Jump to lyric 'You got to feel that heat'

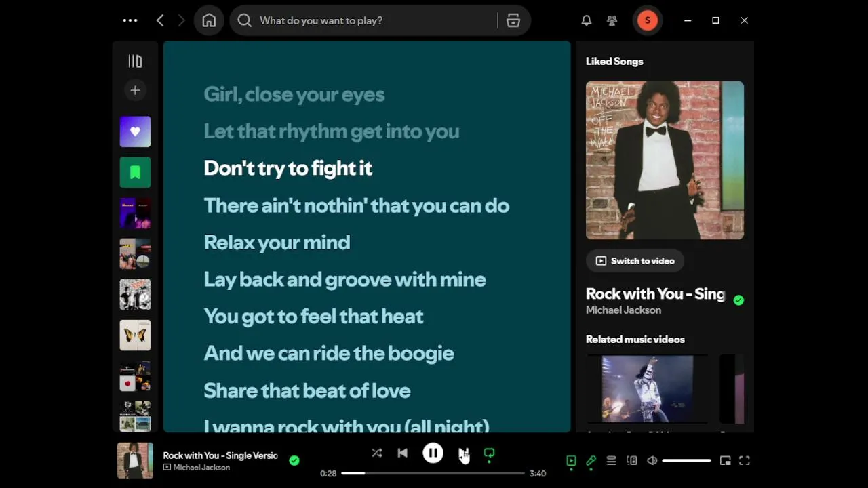pyautogui.click(x=313, y=316)
